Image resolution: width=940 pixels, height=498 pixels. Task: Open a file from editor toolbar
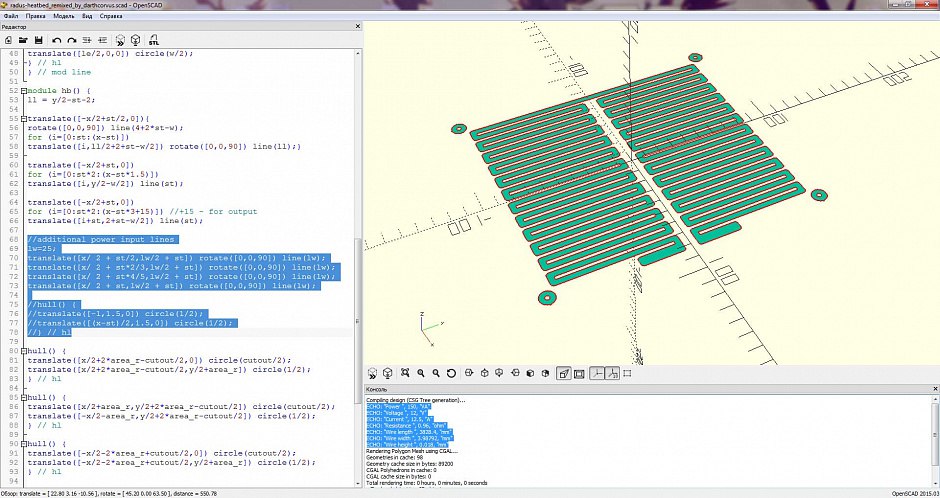[x=23, y=40]
